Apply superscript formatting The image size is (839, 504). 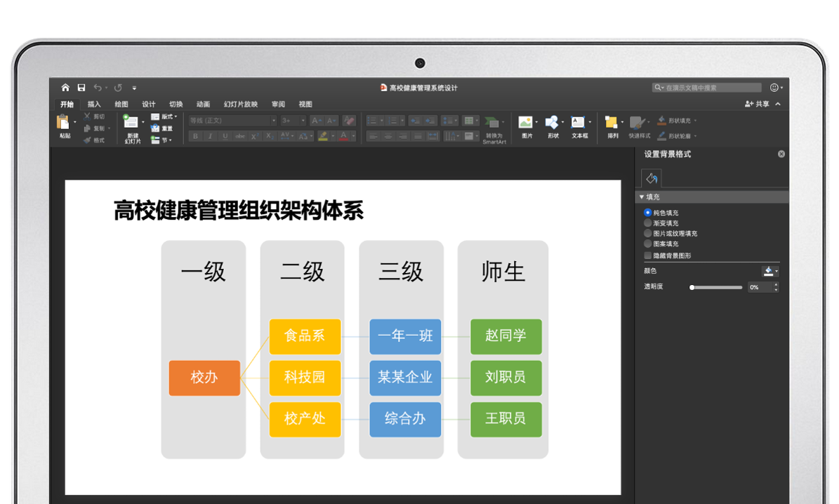pos(255,136)
